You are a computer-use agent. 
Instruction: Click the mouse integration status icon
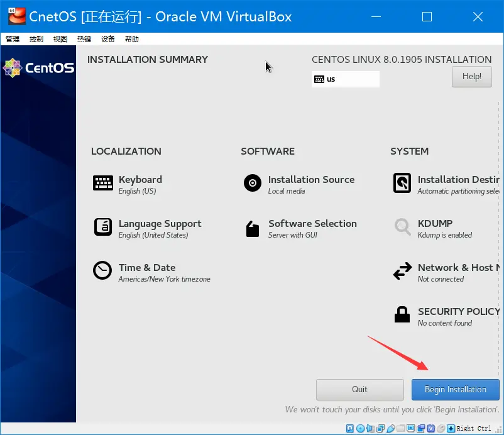[x=441, y=429]
